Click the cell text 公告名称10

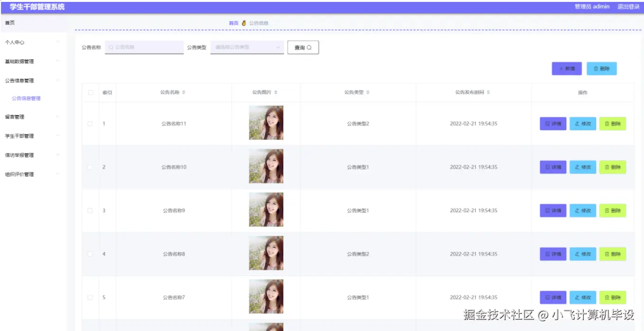(173, 167)
